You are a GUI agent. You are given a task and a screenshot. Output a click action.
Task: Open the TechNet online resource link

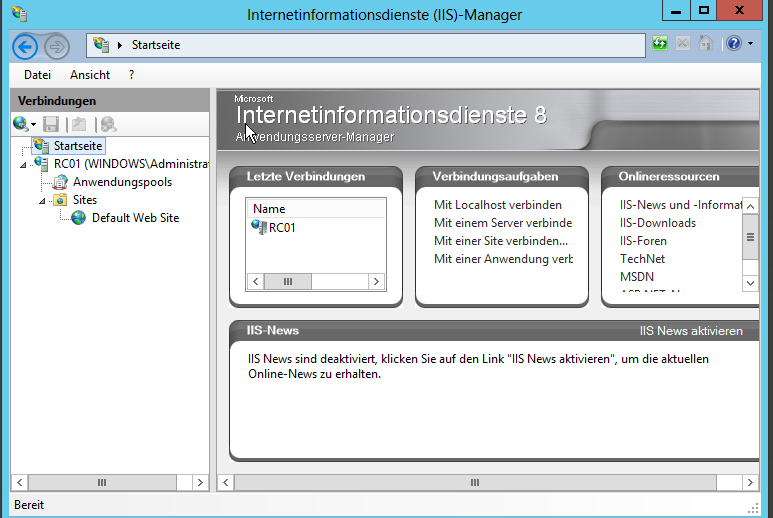click(642, 259)
